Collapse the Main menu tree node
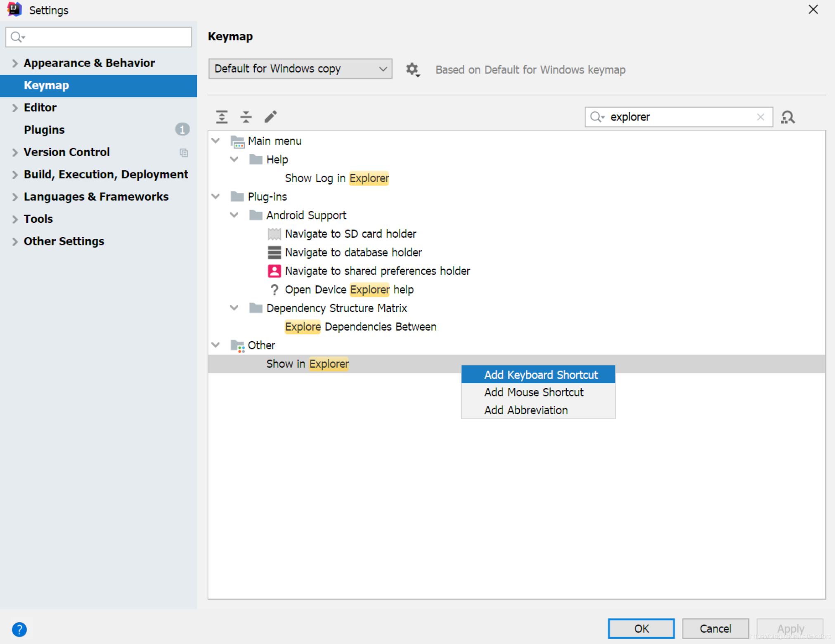This screenshot has height=644, width=835. point(215,141)
